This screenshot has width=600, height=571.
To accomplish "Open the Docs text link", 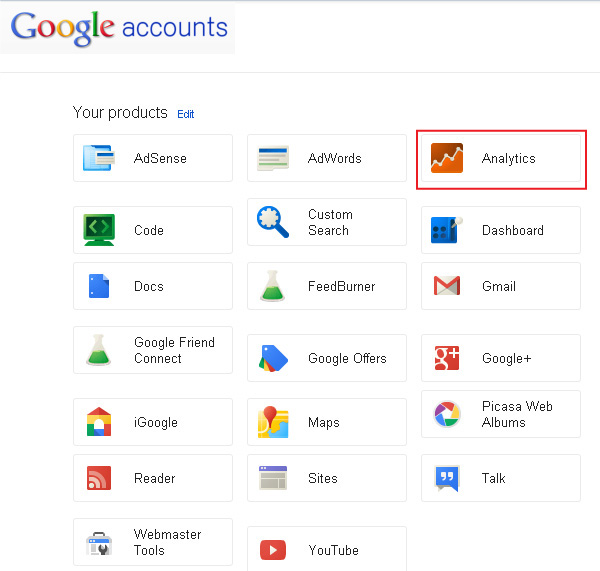I will point(148,286).
